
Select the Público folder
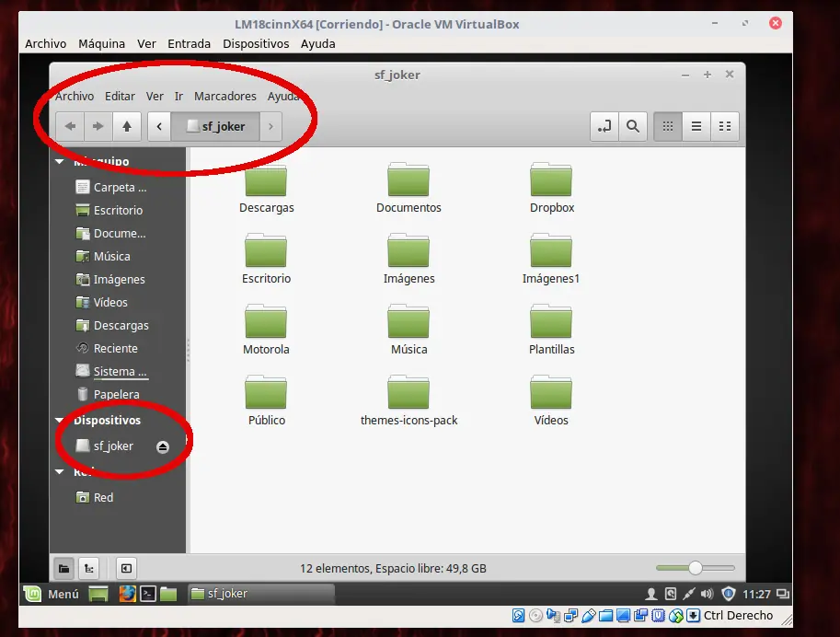[x=266, y=400]
